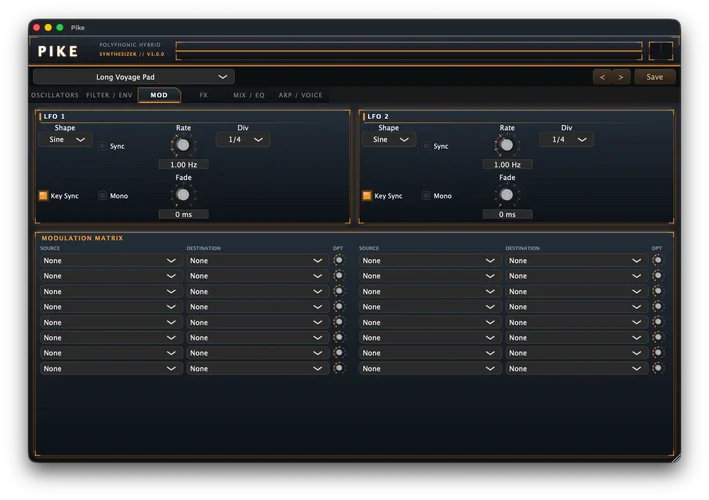Open first-row Source dropdown in left matrix column
This screenshot has height=500, width=709.
tap(111, 261)
